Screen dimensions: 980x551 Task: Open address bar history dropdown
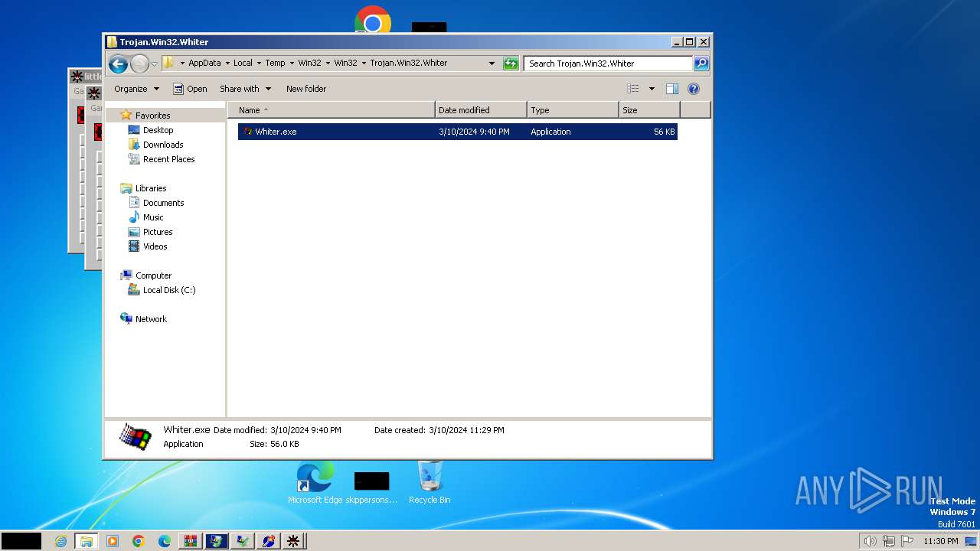pos(492,64)
